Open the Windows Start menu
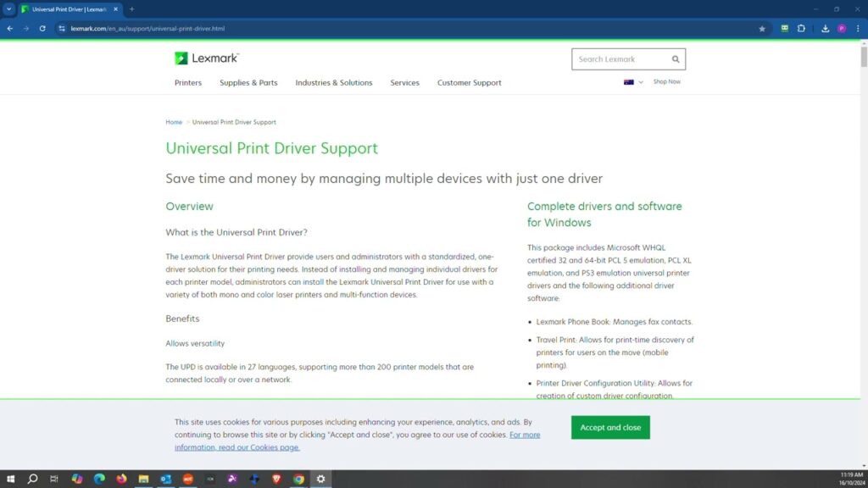 [x=10, y=479]
